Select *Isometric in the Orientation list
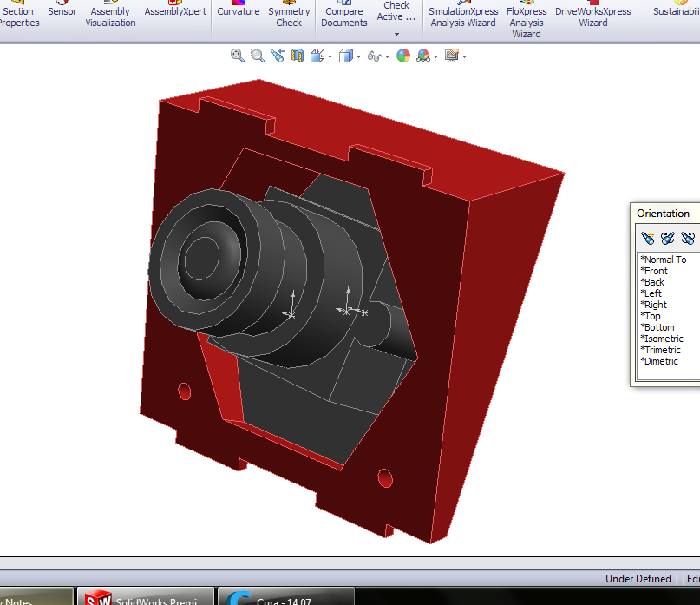Screen dimensions: 700x605 [662, 339]
